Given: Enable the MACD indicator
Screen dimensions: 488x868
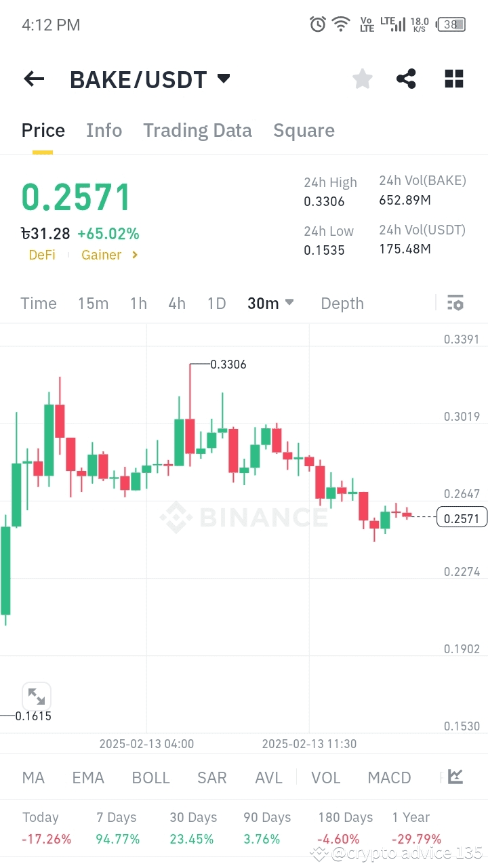Looking at the screenshot, I should tap(389, 777).
